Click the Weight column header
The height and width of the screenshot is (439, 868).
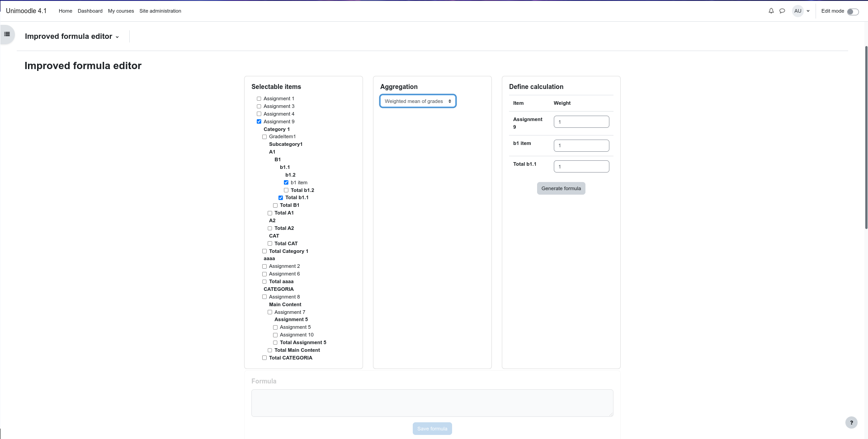562,103
